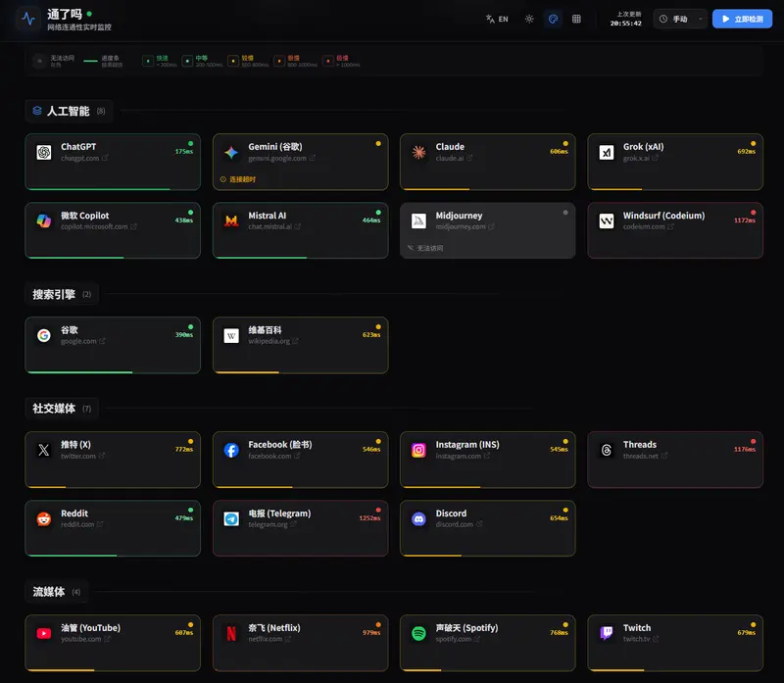This screenshot has width=784, height=683.
Task: Collapse the 人工智能 category section
Action: [68, 111]
